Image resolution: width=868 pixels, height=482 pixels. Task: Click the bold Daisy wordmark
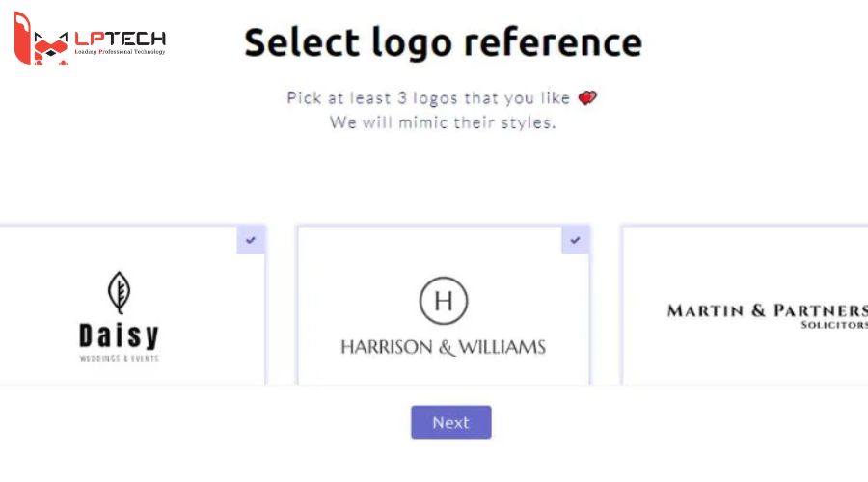coord(119,335)
